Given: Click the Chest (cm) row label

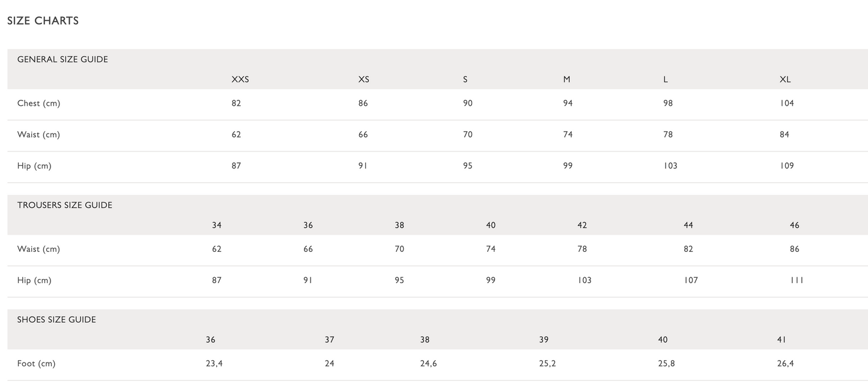Looking at the screenshot, I should point(38,103).
